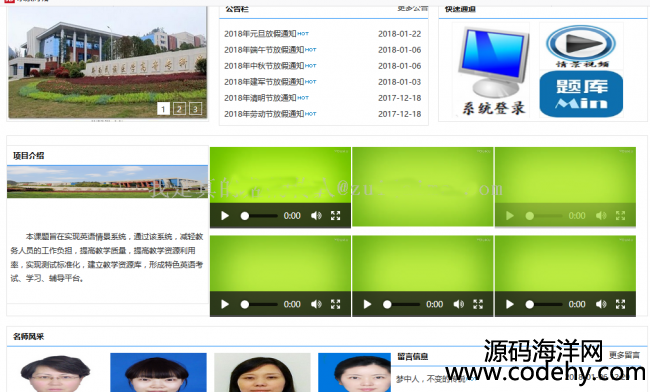Image resolution: width=650 pixels, height=392 pixels.
Task: Open 2018年劳动节放假通知 announcement
Action: pos(264,114)
